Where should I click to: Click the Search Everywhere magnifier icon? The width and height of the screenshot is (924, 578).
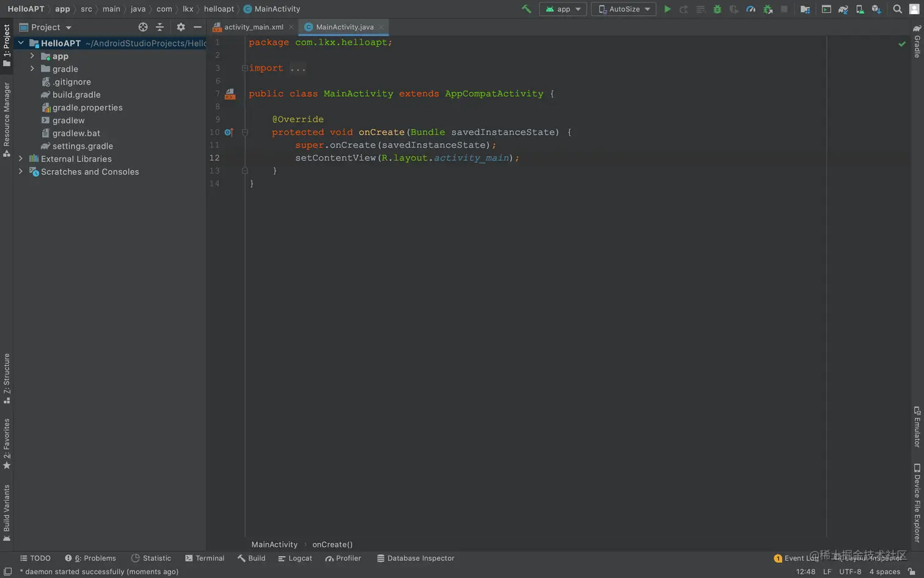pyautogui.click(x=897, y=9)
